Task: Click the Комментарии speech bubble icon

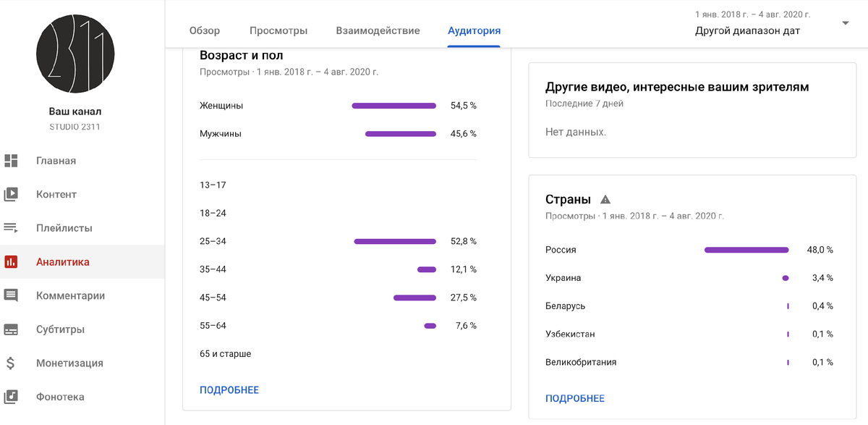Action: (11, 295)
